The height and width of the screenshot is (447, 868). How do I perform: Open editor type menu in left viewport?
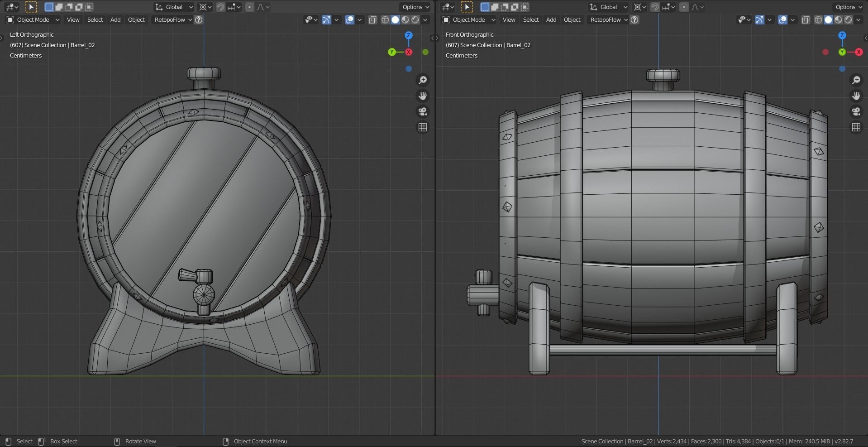tap(11, 7)
